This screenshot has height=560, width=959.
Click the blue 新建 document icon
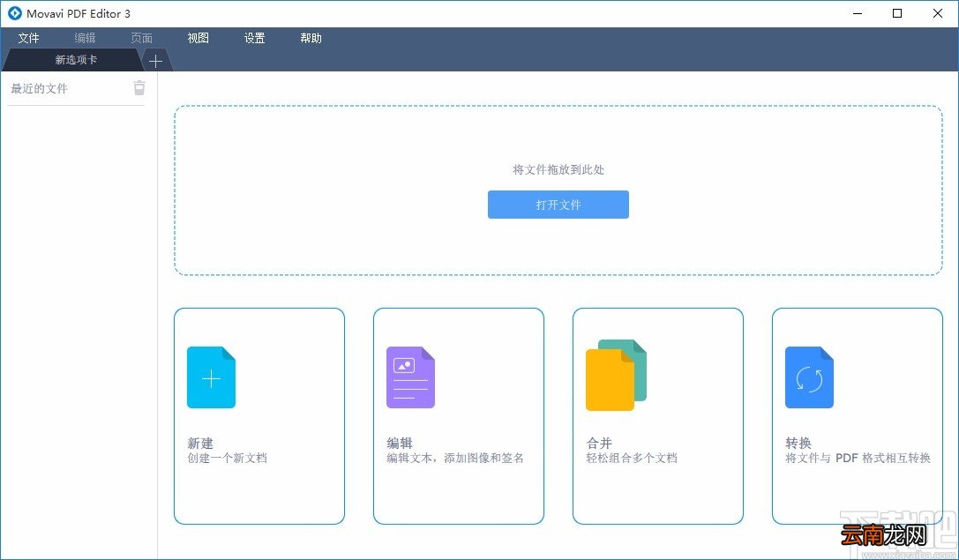pyautogui.click(x=211, y=377)
